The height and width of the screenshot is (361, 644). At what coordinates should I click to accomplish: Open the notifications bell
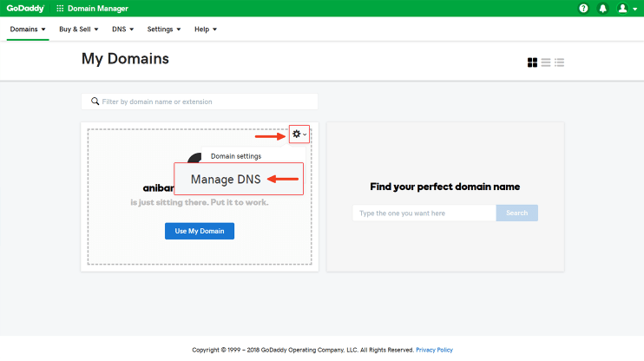[602, 8]
